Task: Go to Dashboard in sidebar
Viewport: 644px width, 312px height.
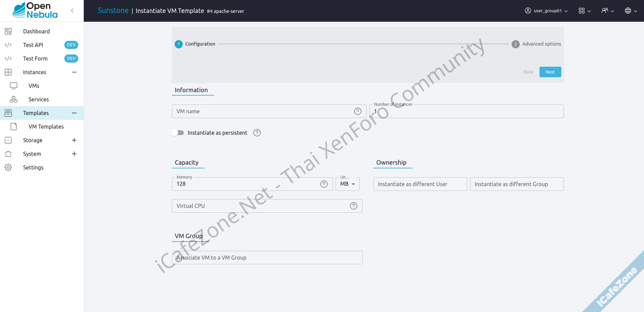Action: [x=36, y=31]
